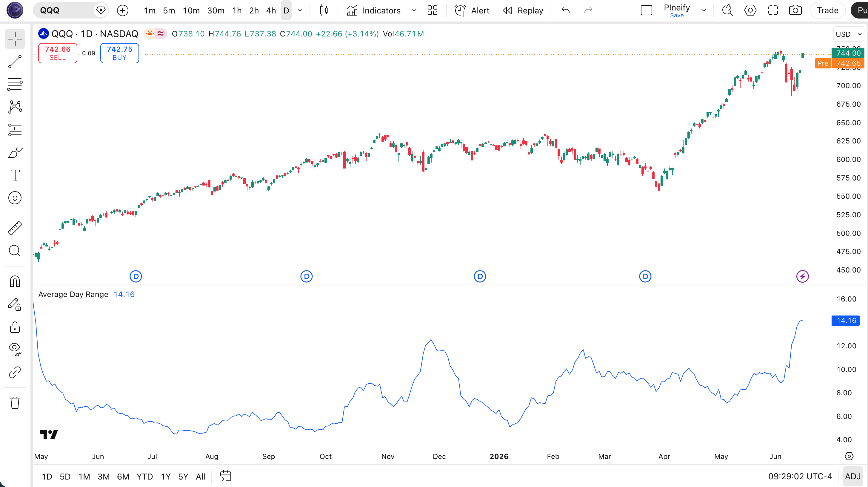Start bar Replay mode
The height and width of the screenshot is (487, 868).
pos(523,10)
